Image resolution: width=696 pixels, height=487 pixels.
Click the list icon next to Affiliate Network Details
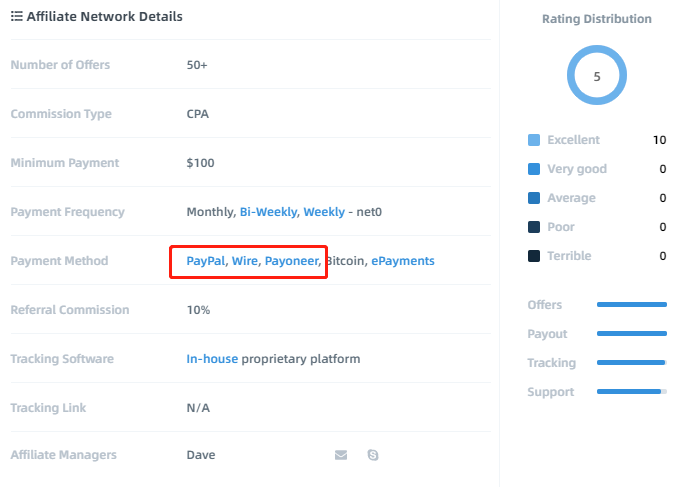16,16
